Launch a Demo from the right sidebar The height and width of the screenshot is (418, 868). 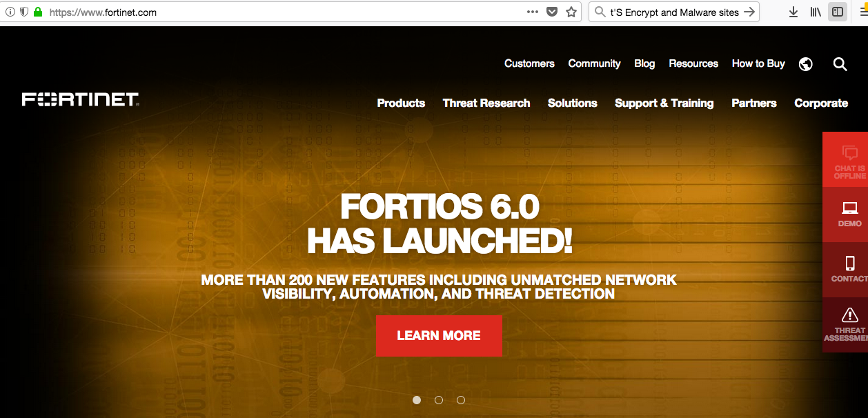coord(848,214)
